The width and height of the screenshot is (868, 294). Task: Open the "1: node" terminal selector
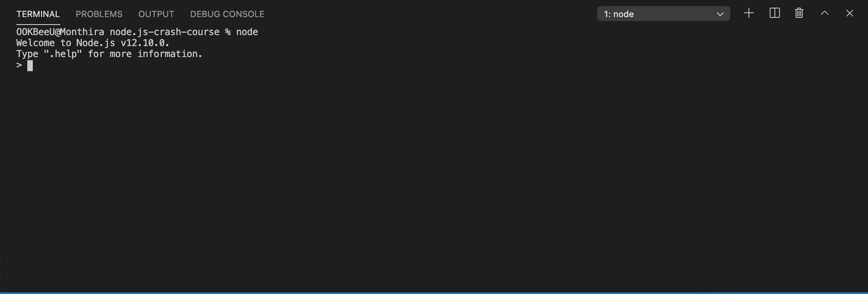(x=664, y=14)
